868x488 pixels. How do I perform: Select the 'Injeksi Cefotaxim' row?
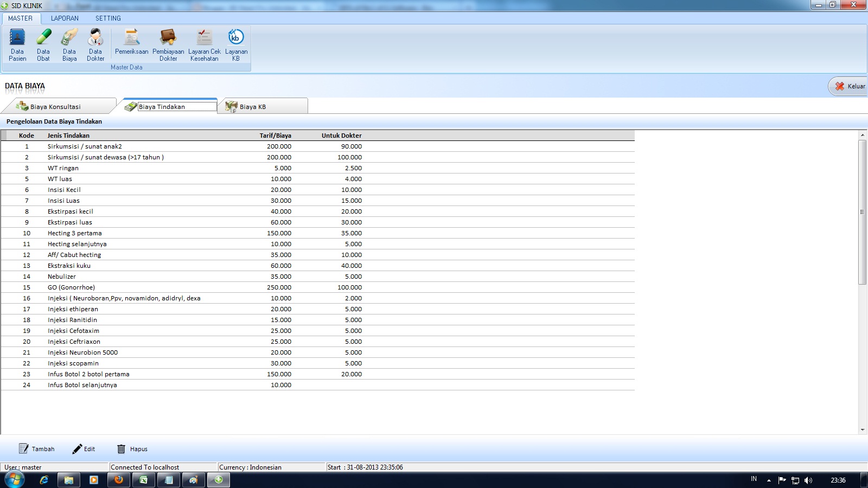pyautogui.click(x=317, y=331)
